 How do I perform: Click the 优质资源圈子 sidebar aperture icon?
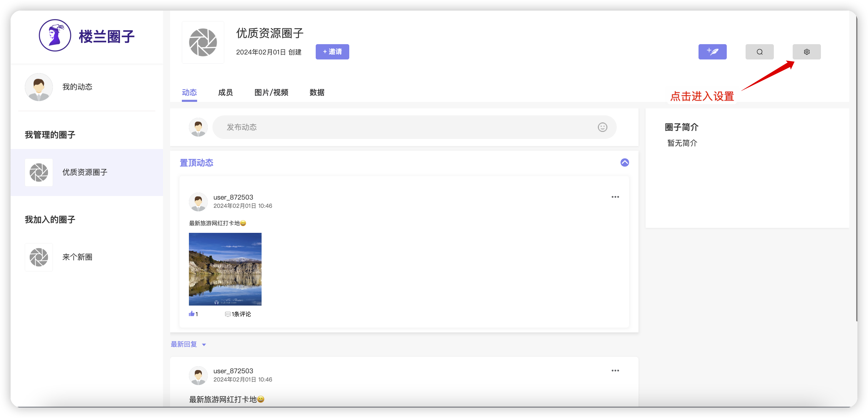point(39,172)
